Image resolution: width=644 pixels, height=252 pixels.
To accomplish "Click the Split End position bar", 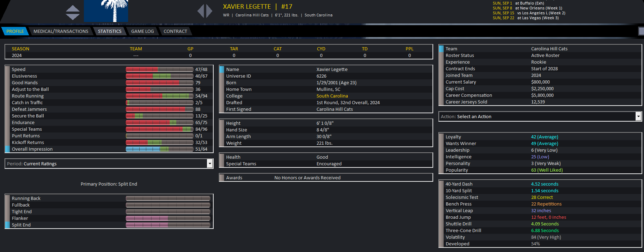I will (168, 225).
